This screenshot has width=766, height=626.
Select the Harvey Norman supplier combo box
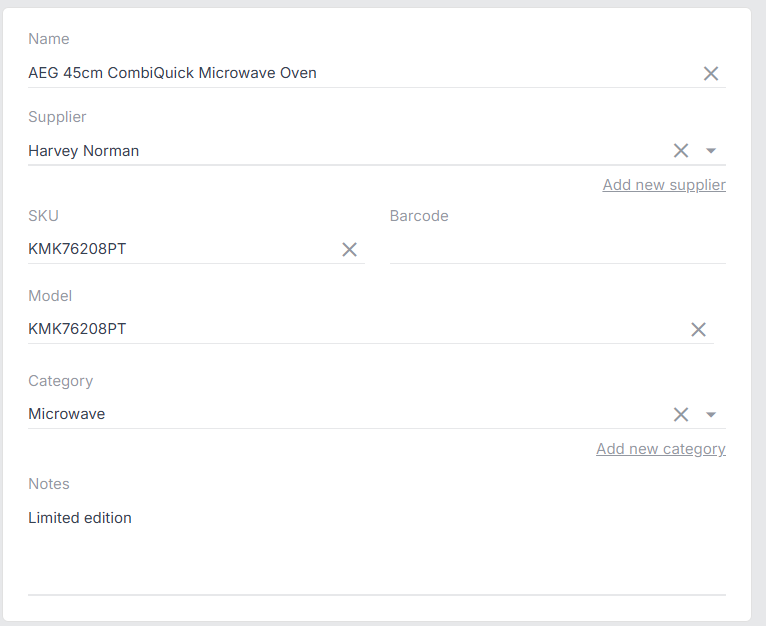pyautogui.click(x=347, y=151)
